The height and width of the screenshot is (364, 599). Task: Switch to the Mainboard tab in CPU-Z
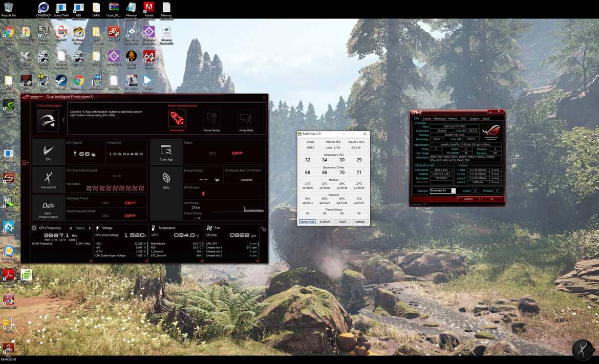click(x=440, y=118)
